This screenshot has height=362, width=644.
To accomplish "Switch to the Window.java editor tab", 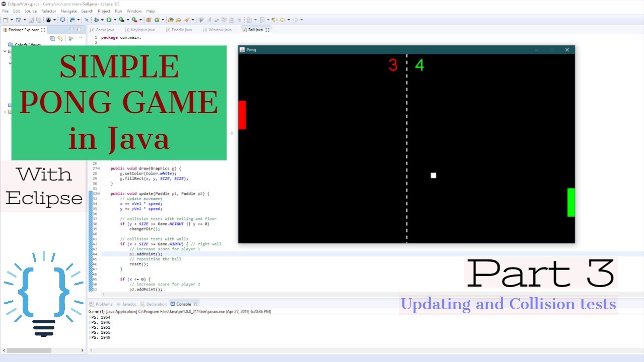I will point(217,30).
